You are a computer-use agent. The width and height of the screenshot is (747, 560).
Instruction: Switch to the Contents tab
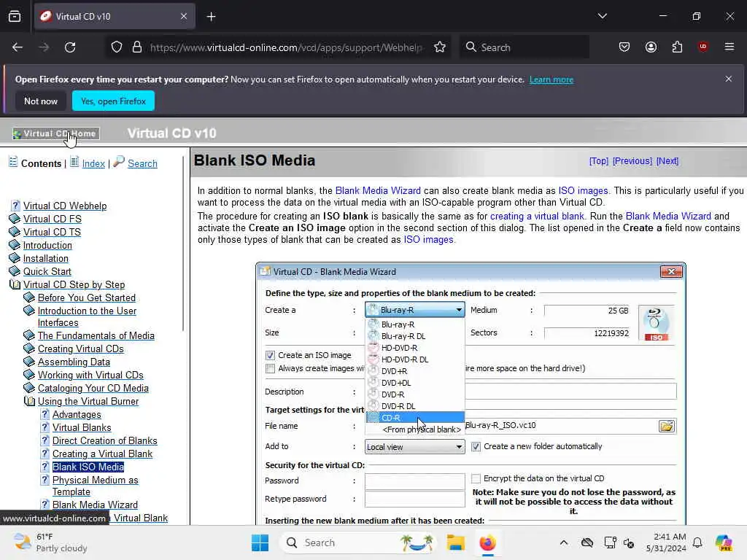pos(41,163)
